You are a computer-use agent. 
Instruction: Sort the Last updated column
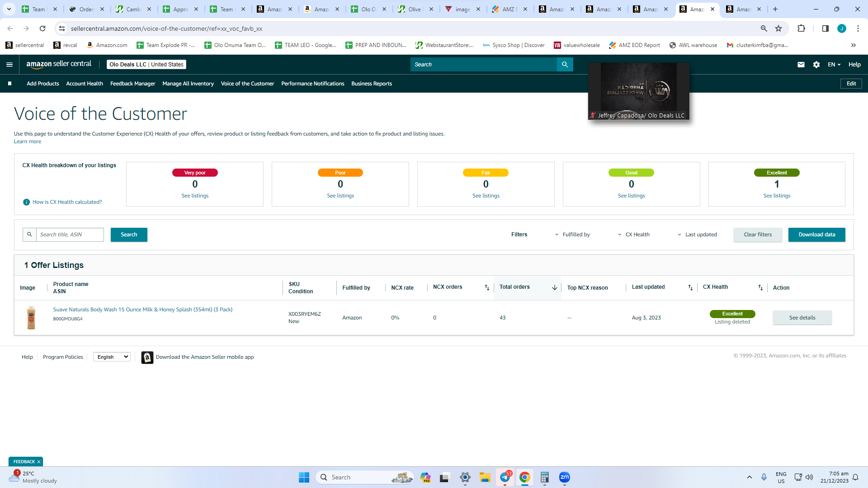coord(690,288)
